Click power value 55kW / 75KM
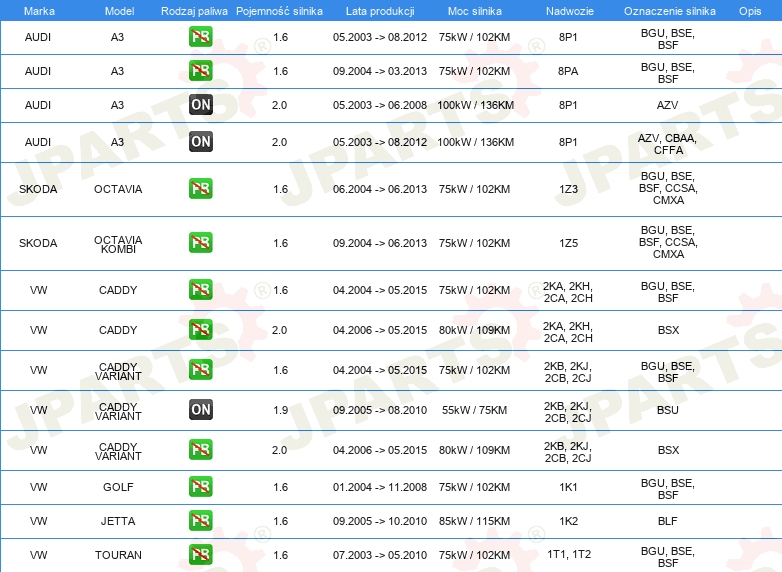Screen dimensions: 782x572 (x=474, y=410)
